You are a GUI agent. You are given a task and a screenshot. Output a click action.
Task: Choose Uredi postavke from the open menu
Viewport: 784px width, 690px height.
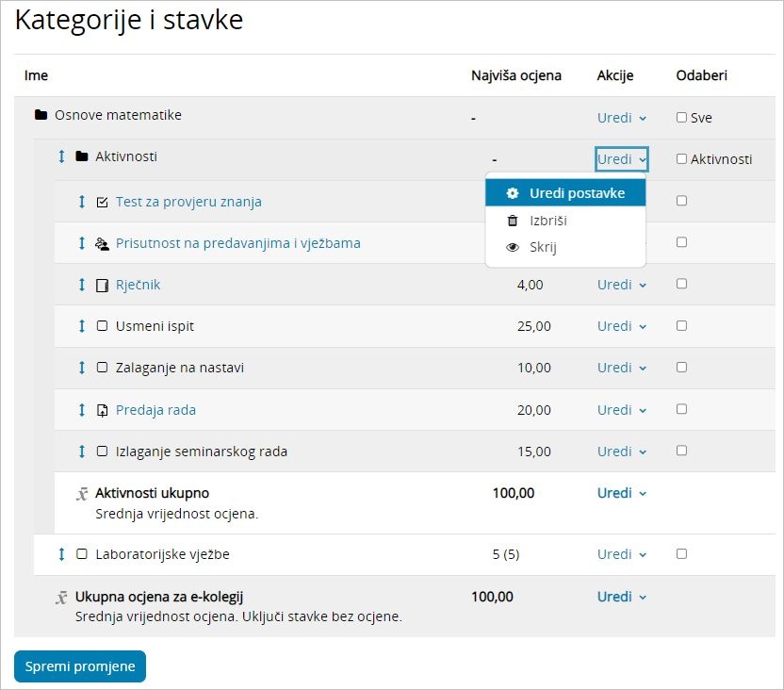[x=576, y=193]
